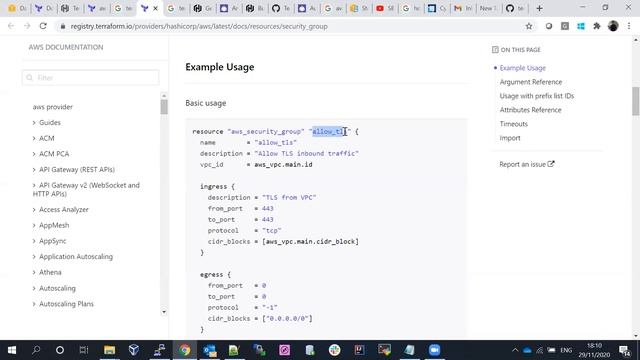
Task: Switch to the last GitHub tab
Action: (515, 8)
